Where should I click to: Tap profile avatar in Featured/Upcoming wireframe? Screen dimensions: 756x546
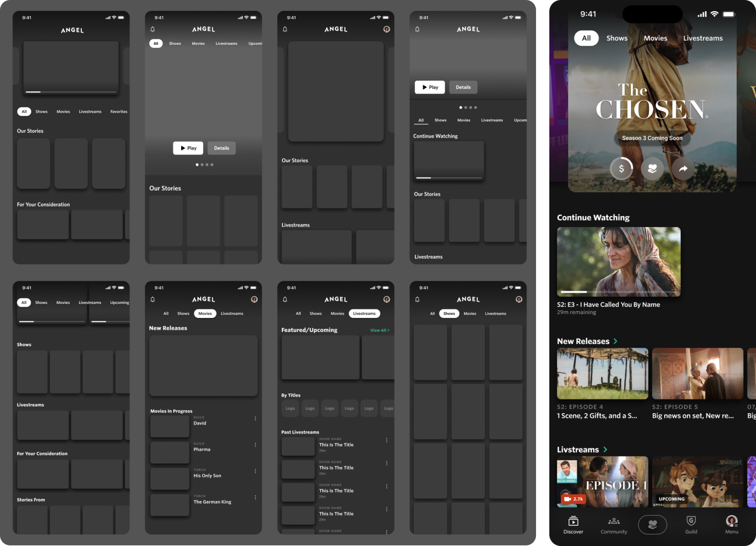pos(387,300)
